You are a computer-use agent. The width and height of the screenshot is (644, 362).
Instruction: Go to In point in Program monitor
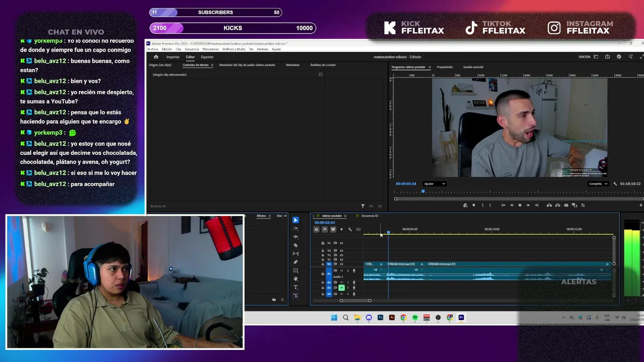[x=503, y=205]
